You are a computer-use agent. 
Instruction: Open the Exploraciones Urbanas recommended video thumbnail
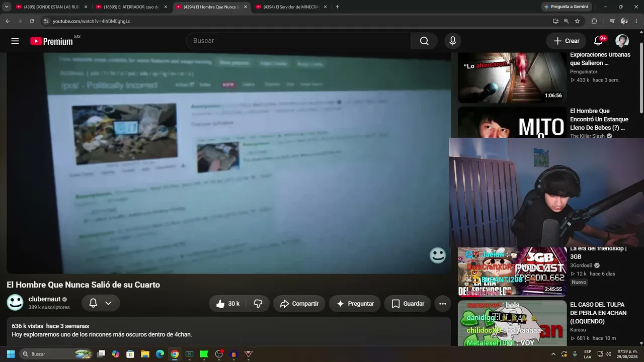(512, 77)
